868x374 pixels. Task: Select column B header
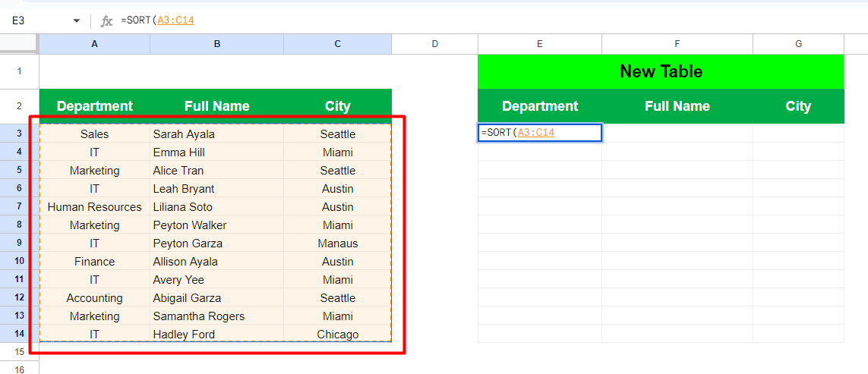217,44
